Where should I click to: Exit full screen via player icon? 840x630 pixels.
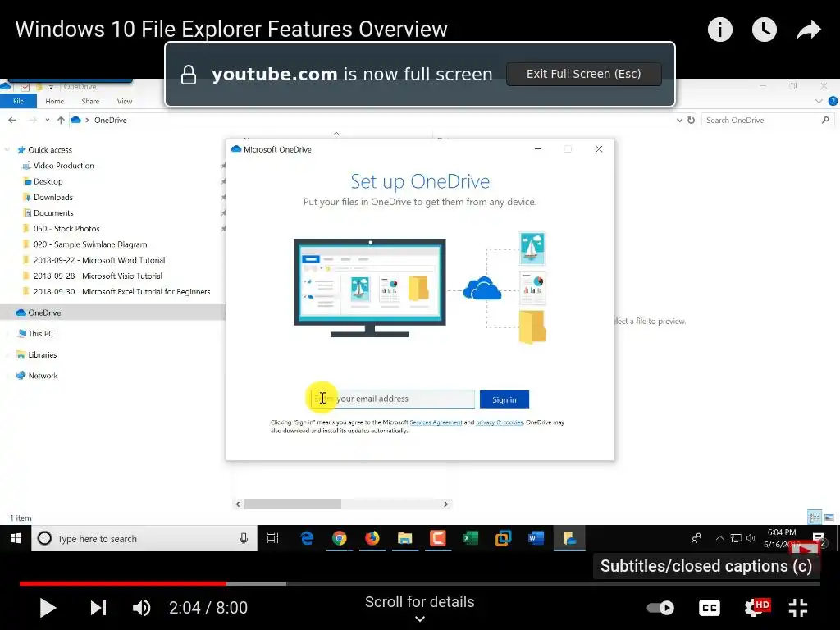click(798, 608)
